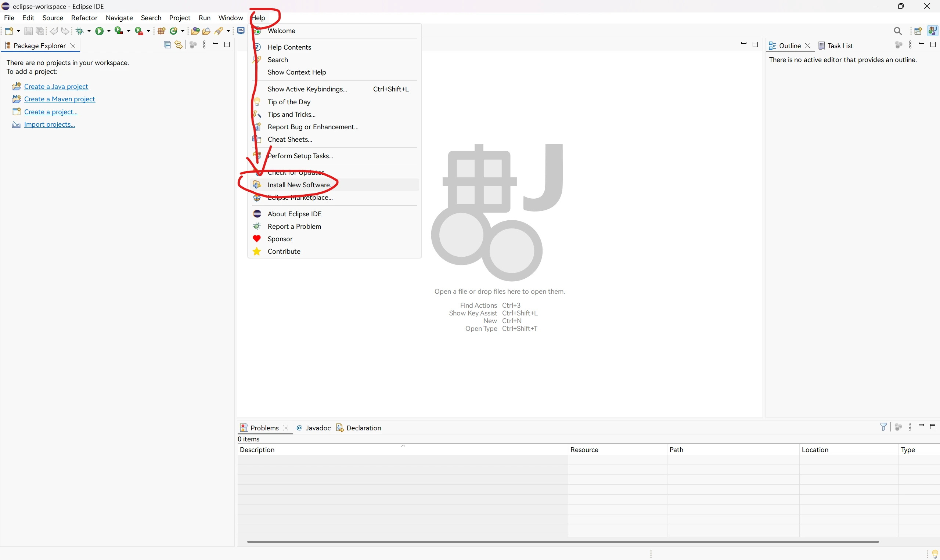
Task: Click the filter icon in Problems view
Action: point(883,427)
